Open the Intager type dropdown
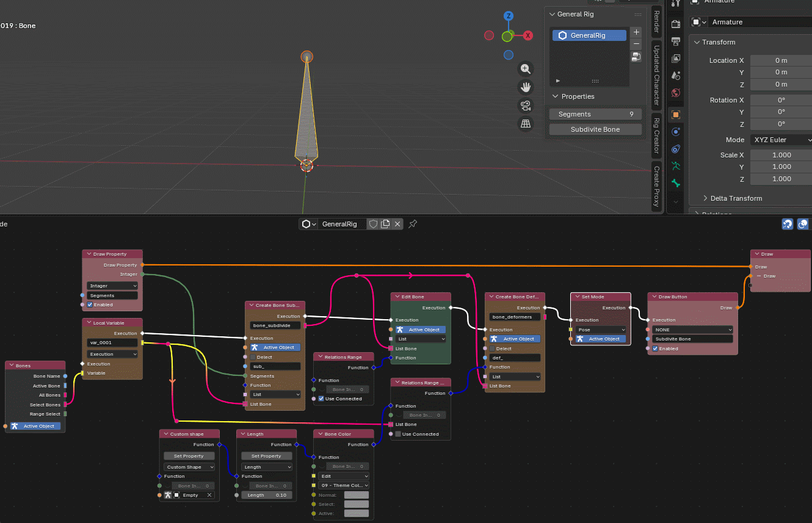The image size is (812, 523). pos(112,286)
